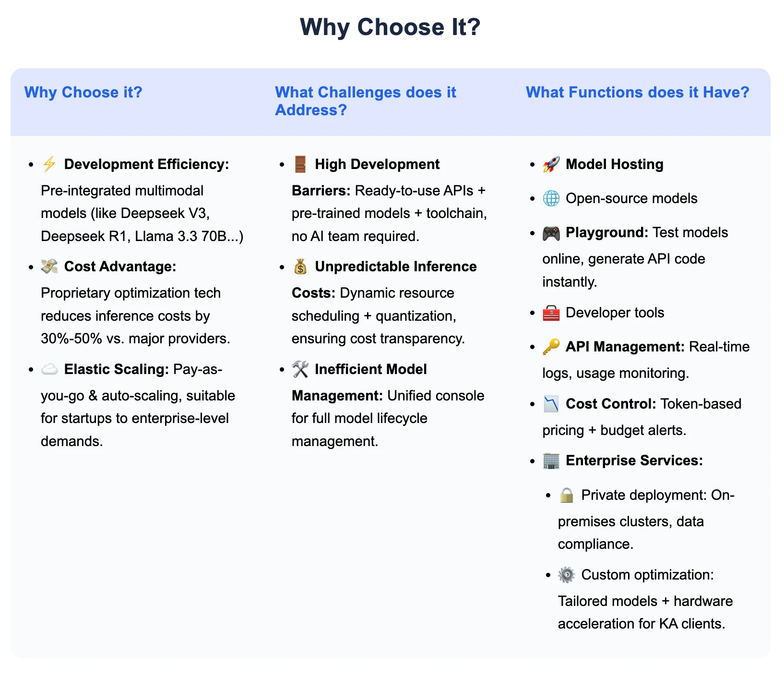
Task: Click the lightning bolt Development Efficiency icon
Action: 49,164
